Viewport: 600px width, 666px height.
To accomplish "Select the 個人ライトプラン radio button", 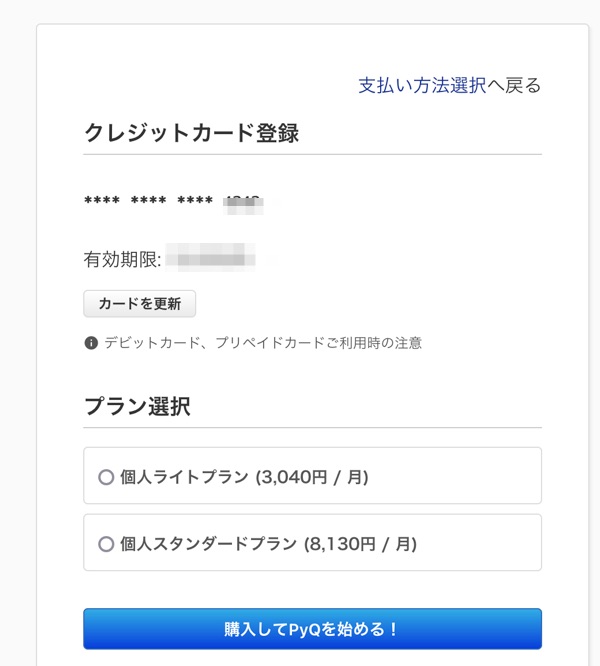I will point(106,477).
